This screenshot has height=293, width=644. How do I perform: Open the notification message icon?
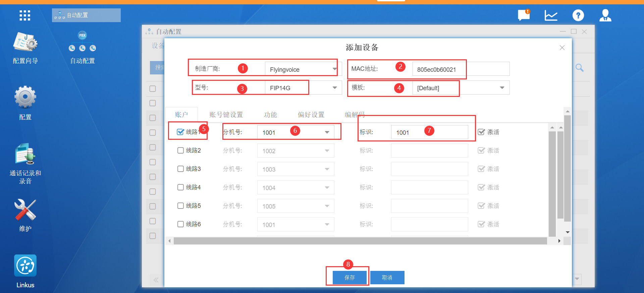pos(524,15)
